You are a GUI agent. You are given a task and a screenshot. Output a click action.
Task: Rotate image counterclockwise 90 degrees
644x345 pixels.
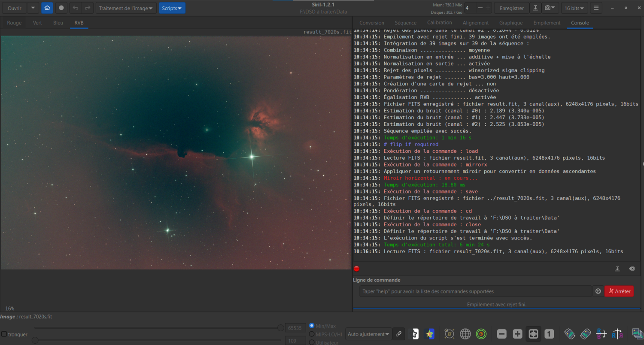click(x=569, y=334)
